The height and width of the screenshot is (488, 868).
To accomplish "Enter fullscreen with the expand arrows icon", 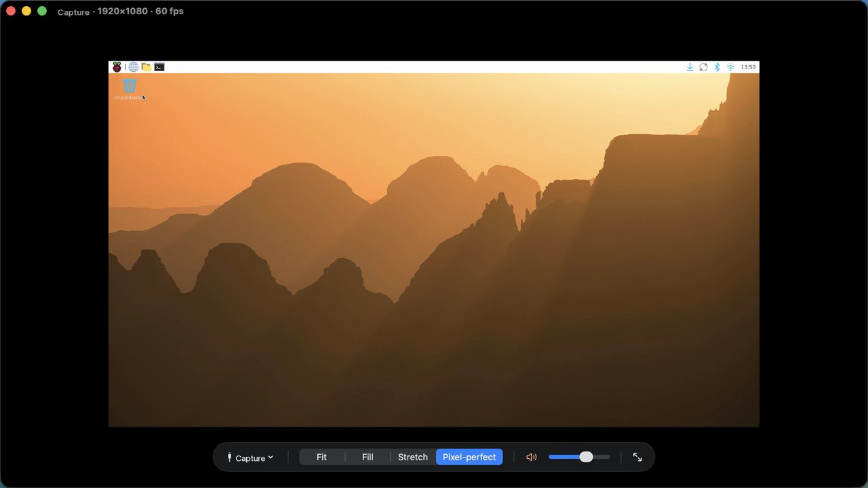I will coord(637,457).
